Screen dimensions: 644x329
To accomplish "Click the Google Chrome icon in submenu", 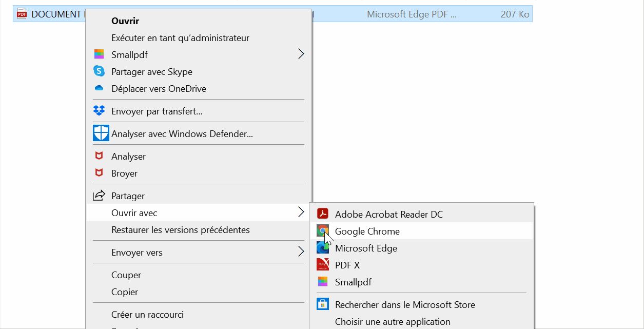I will pyautogui.click(x=323, y=231).
